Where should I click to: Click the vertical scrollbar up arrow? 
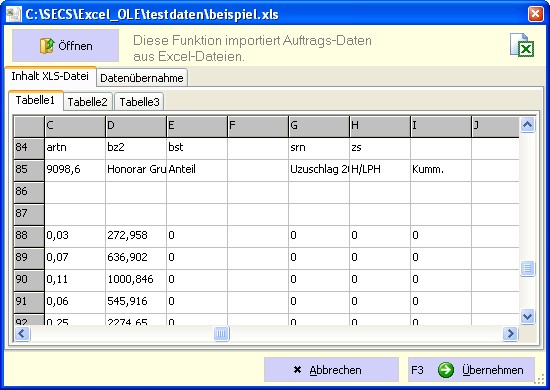[528, 125]
